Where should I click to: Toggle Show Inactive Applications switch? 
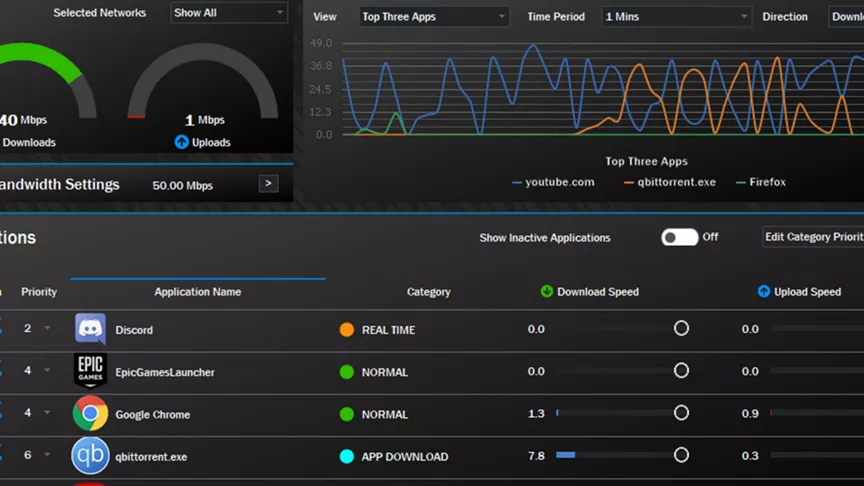[x=679, y=237]
